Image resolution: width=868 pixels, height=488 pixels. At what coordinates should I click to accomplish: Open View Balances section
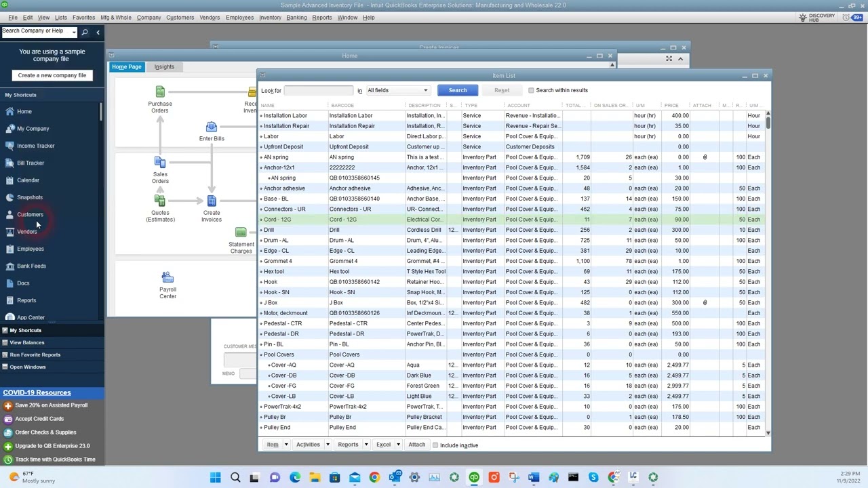27,342
